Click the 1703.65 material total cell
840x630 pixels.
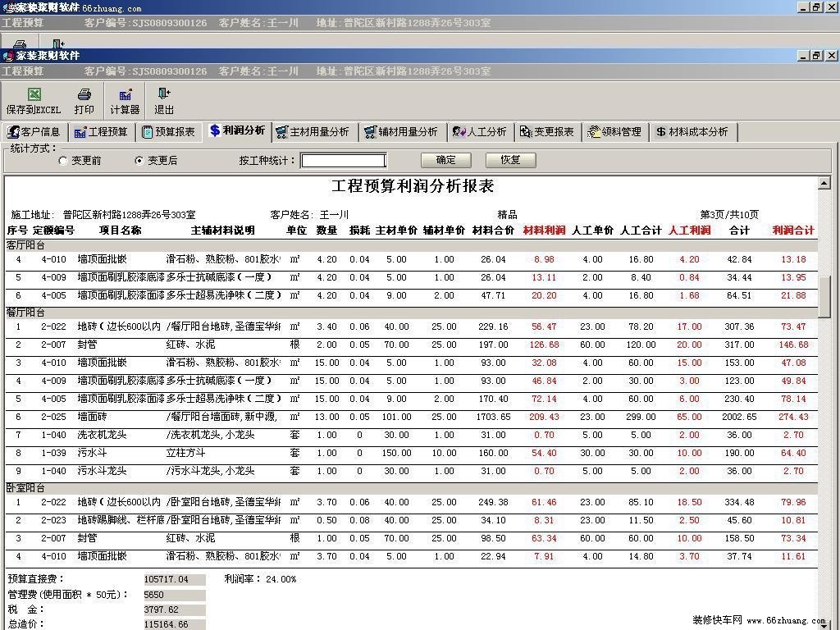pyautogui.click(x=493, y=417)
